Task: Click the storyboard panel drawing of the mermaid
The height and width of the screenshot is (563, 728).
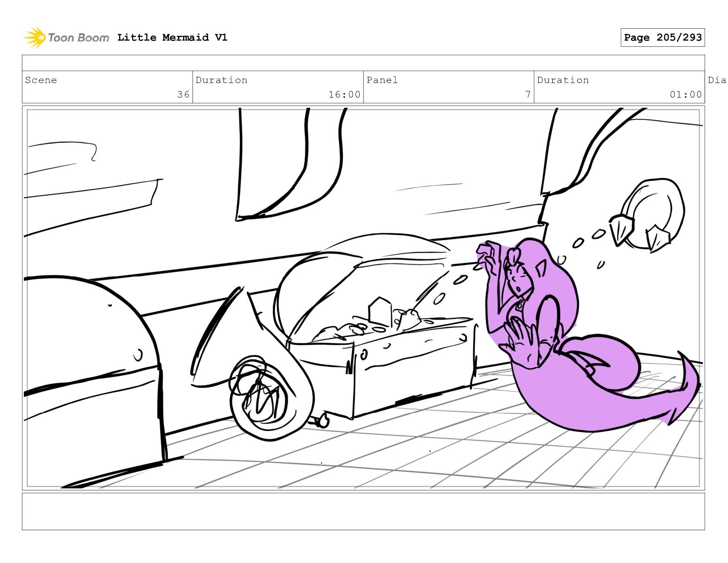Action: (x=364, y=298)
